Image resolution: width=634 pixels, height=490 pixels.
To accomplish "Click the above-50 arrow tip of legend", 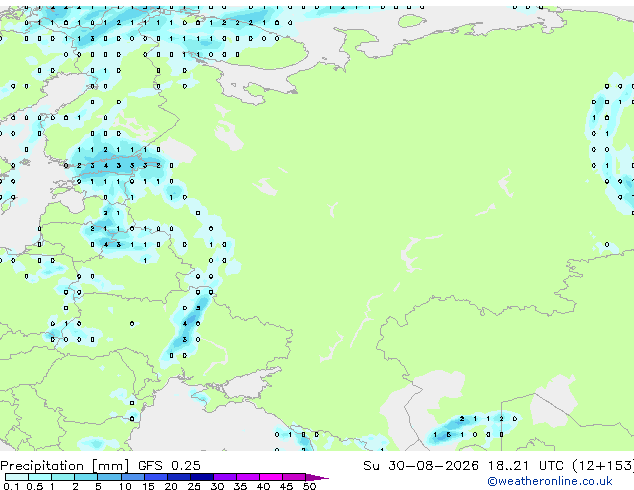I will [317, 477].
